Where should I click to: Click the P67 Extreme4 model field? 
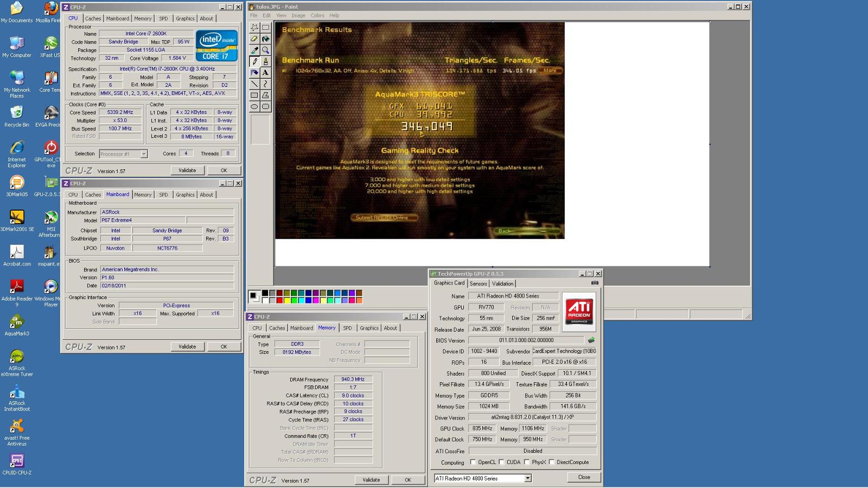143,220
